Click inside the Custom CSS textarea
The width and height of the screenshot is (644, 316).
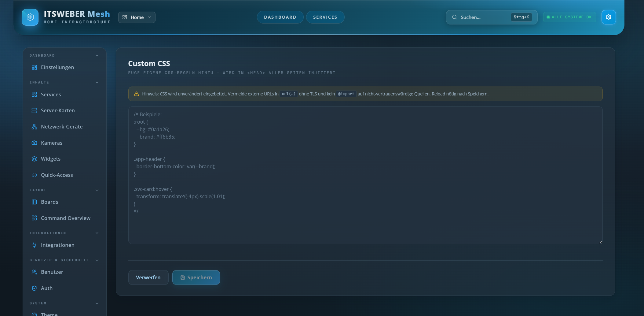click(365, 175)
